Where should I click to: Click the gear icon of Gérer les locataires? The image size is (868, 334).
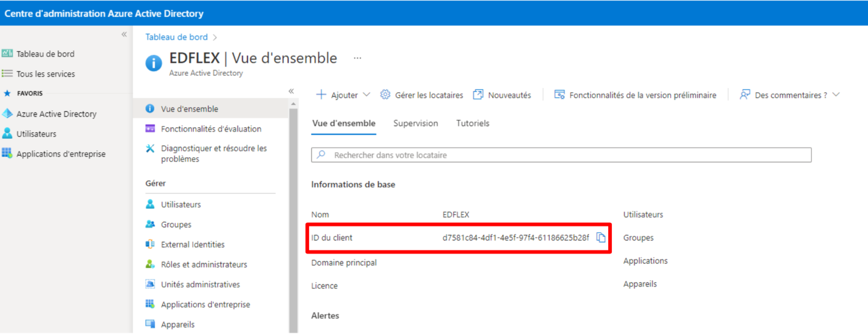coord(385,94)
